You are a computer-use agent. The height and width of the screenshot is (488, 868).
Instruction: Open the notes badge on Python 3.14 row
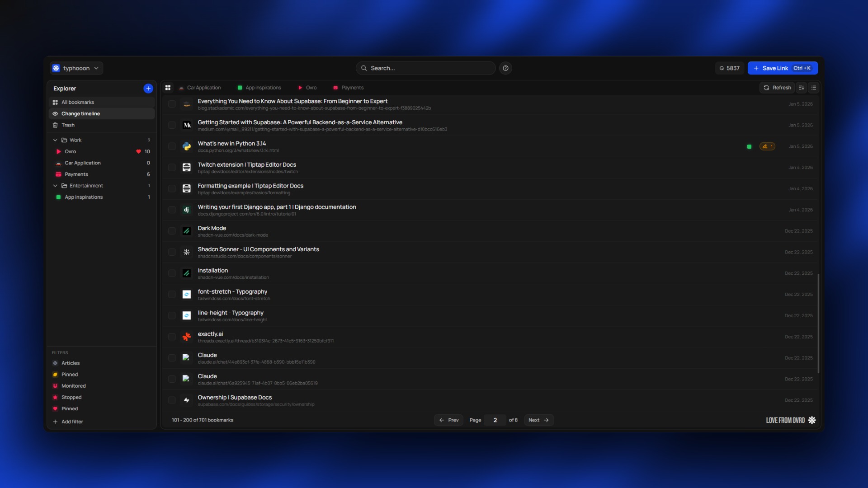(767, 146)
